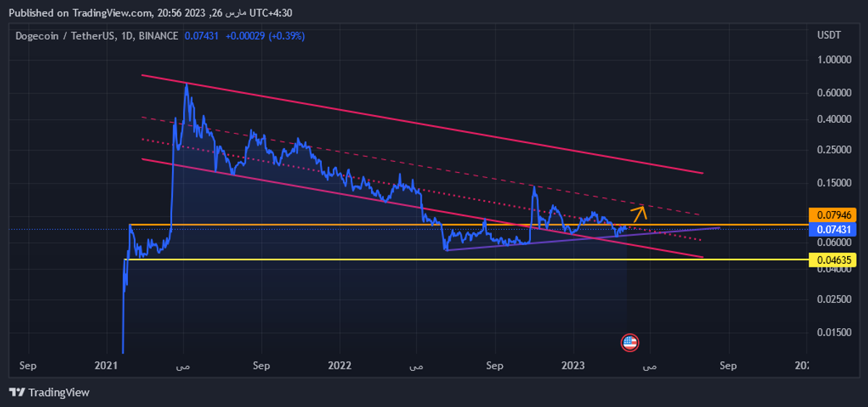Click the 2021 label on time axis

(106, 365)
